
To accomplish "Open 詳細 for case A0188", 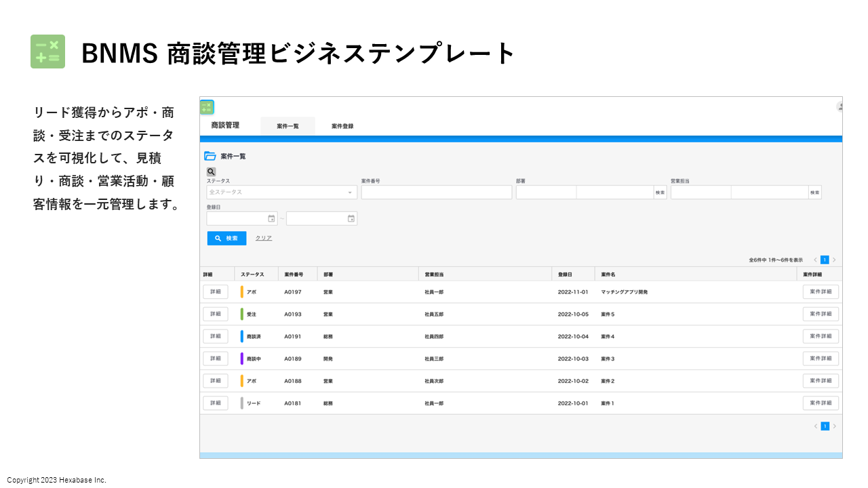I will tap(215, 381).
